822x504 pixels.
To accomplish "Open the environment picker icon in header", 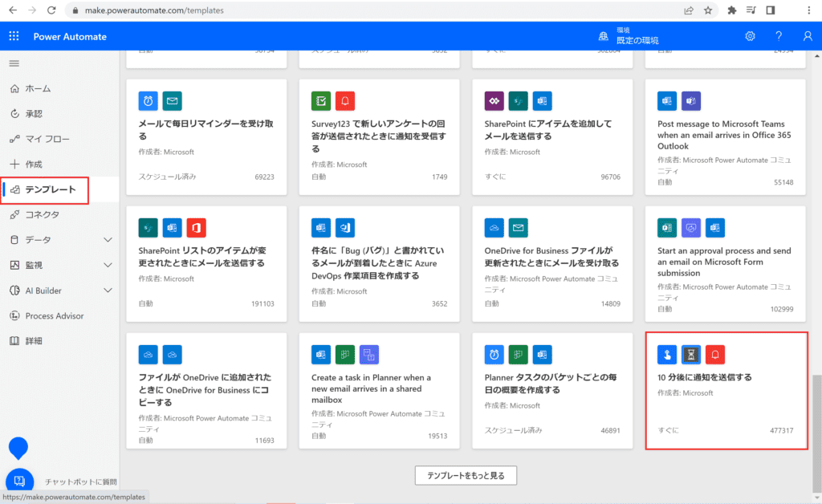I will tap(603, 36).
